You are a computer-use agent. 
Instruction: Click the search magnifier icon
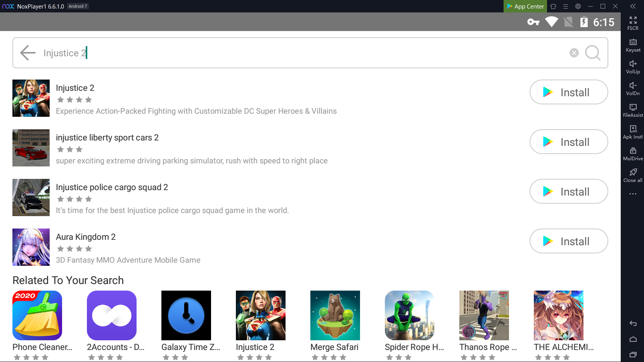tap(593, 53)
